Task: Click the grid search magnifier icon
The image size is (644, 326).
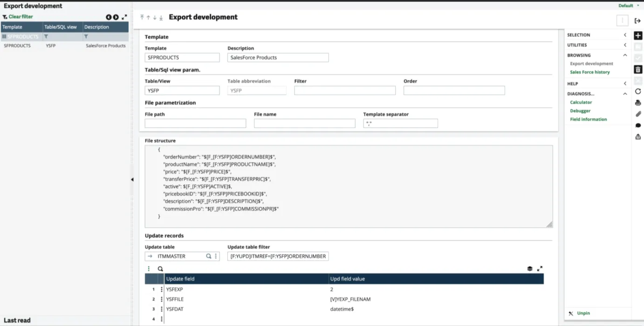Action: coord(160,269)
